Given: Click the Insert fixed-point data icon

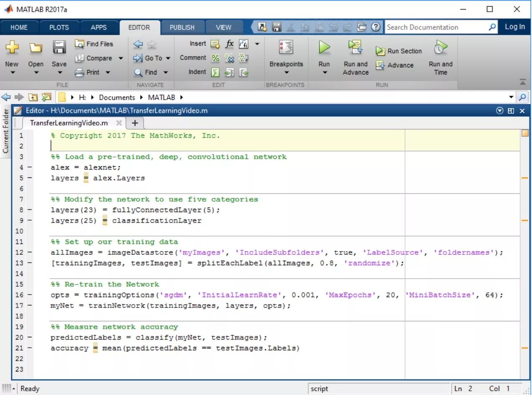Looking at the screenshot, I should (x=243, y=44).
